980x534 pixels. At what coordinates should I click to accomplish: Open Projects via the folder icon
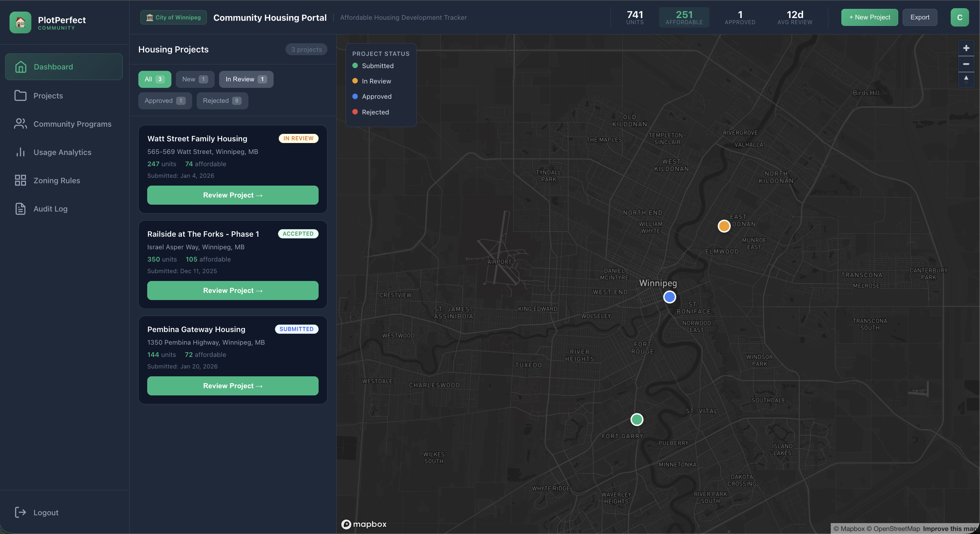tap(20, 95)
